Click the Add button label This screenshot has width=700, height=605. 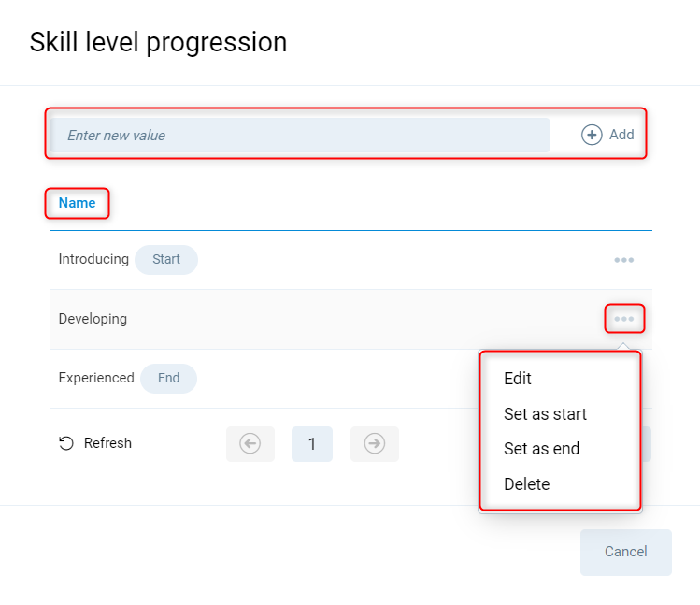tap(621, 135)
